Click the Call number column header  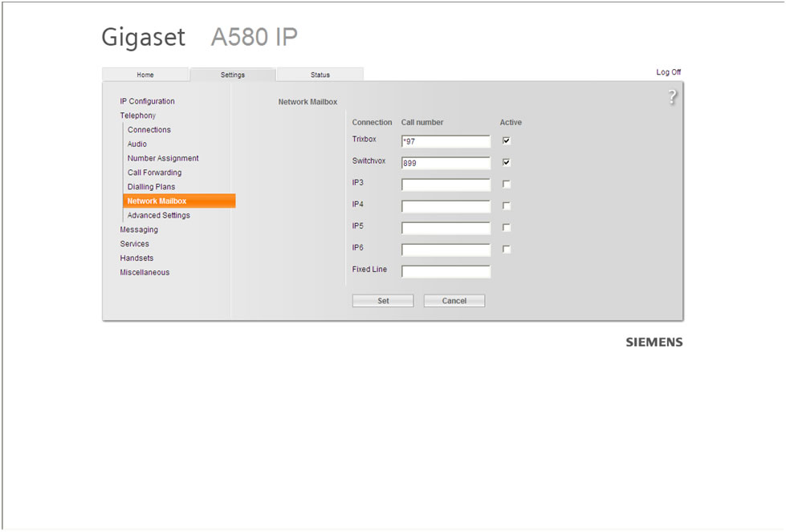click(422, 122)
